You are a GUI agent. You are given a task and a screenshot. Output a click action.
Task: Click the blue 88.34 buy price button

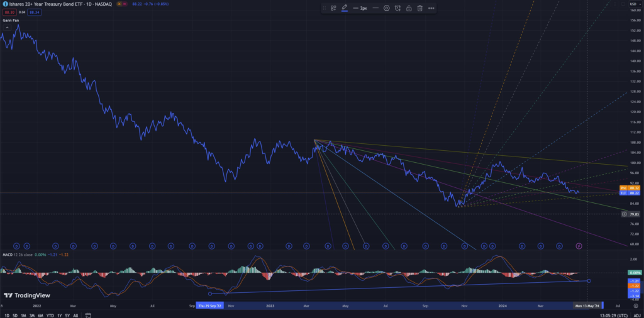(35, 13)
